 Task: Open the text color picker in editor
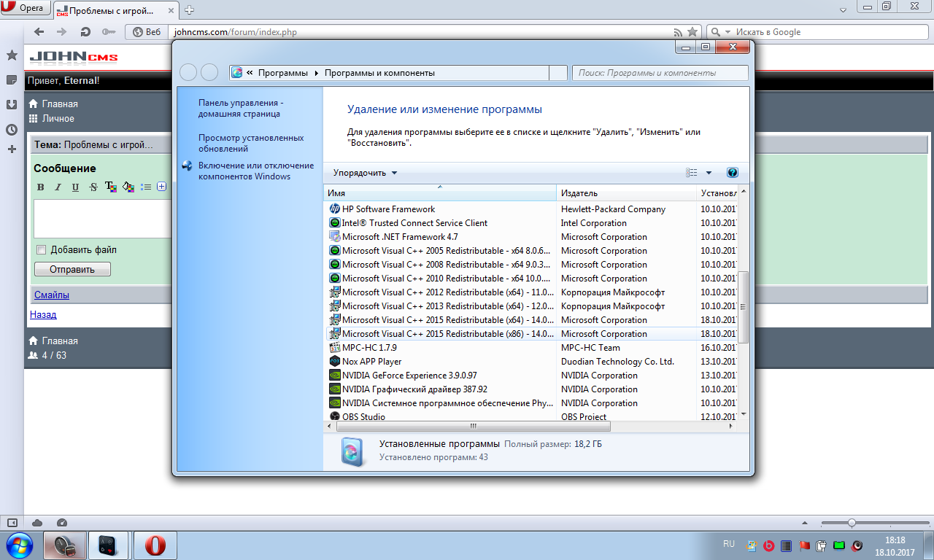click(x=111, y=187)
